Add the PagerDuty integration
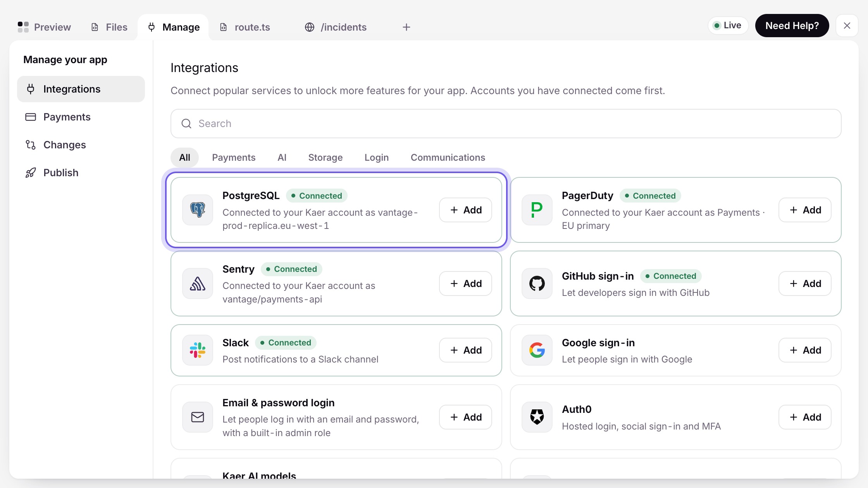 point(805,210)
